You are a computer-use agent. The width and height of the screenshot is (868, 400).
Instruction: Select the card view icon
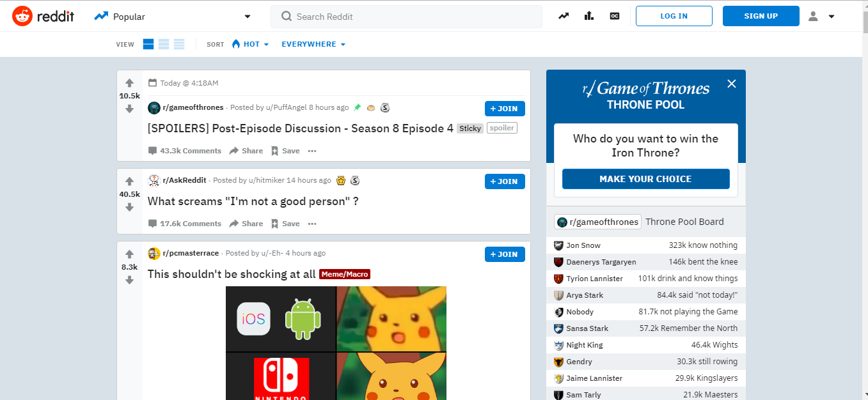(x=148, y=44)
